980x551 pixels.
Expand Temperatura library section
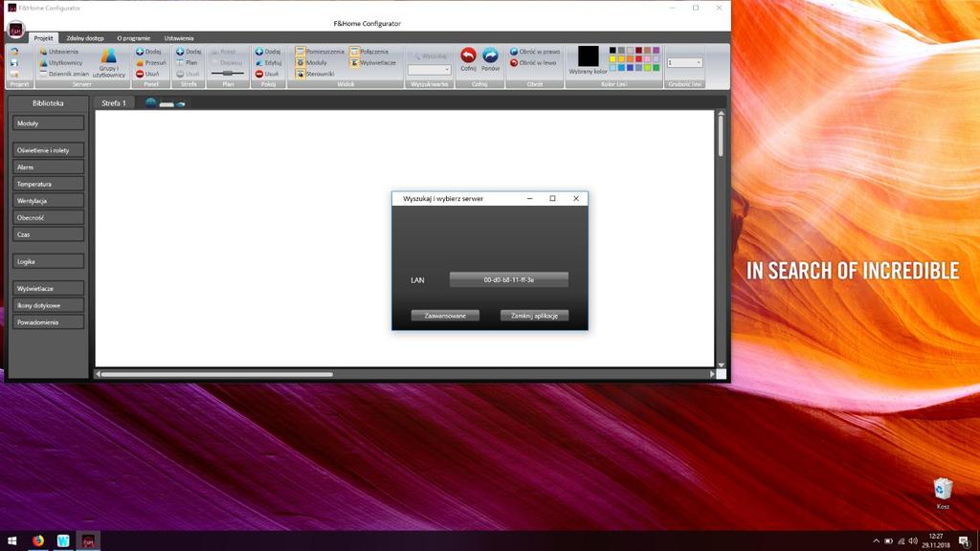coord(48,184)
